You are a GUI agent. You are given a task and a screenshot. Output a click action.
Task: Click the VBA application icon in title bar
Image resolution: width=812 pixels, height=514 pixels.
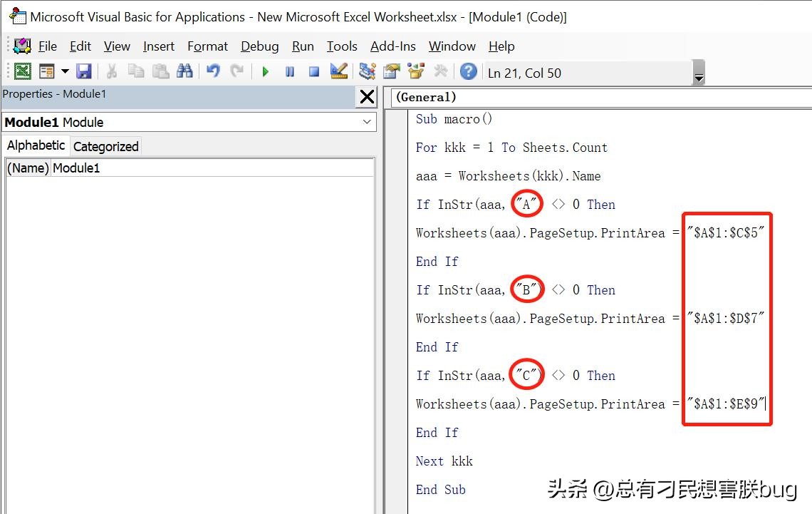click(x=18, y=16)
